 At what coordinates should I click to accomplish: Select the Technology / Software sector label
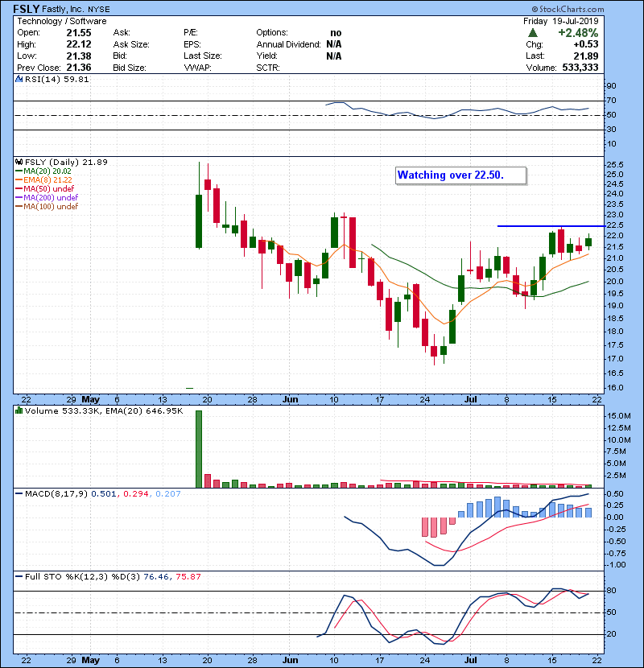[62, 21]
